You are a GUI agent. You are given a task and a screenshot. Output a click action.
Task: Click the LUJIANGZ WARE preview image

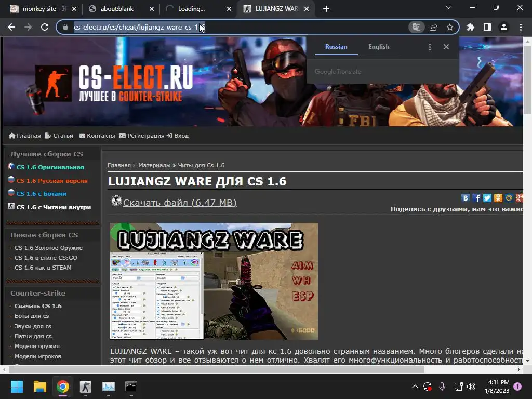214,281
